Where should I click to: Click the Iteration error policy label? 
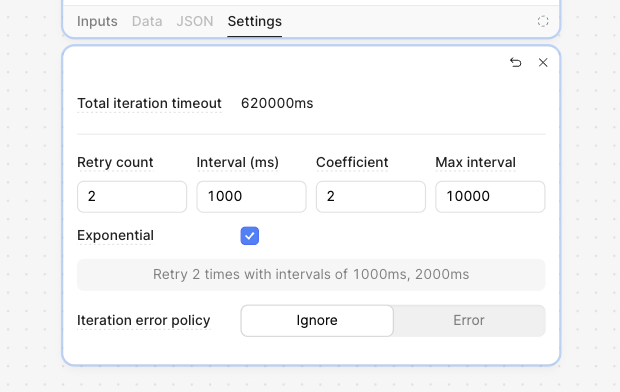tap(144, 320)
